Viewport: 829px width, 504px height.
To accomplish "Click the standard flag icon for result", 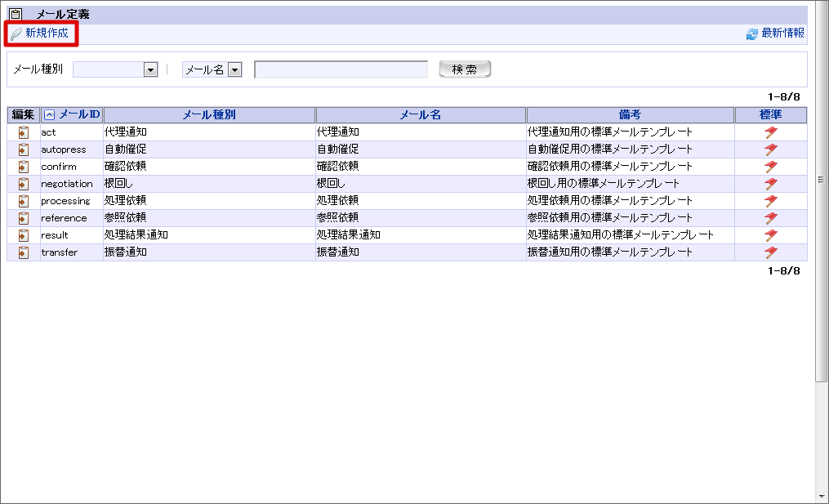I will [771, 235].
